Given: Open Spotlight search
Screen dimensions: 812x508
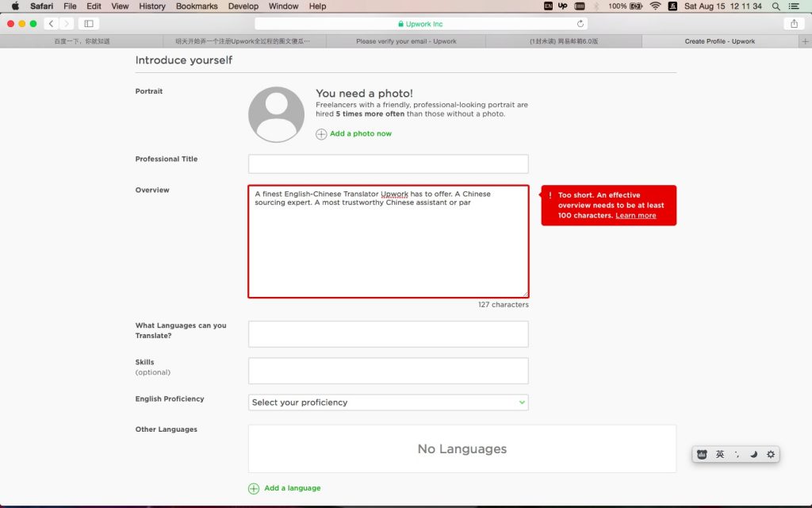Looking at the screenshot, I should pyautogui.click(x=776, y=6).
